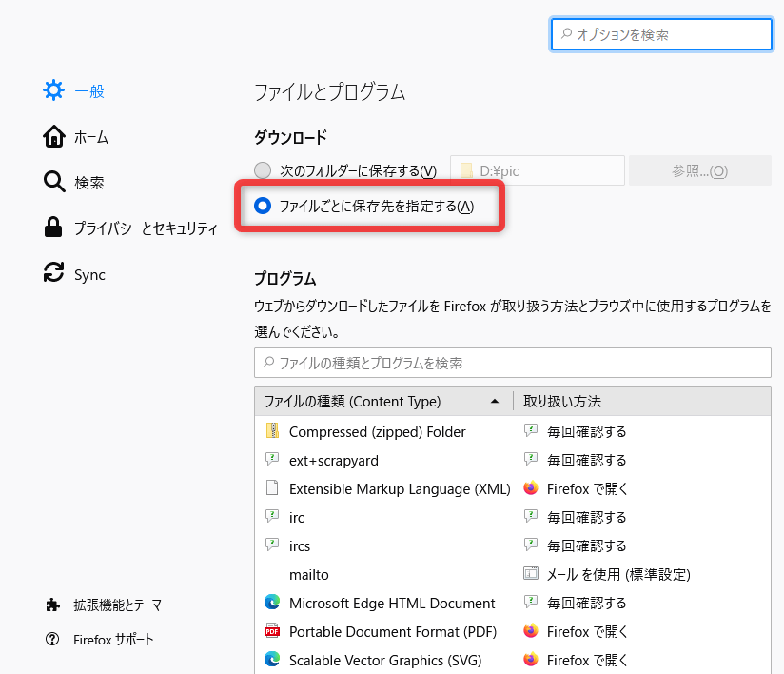Select the mailto content type
This screenshot has height=674, width=784.
coord(513,574)
